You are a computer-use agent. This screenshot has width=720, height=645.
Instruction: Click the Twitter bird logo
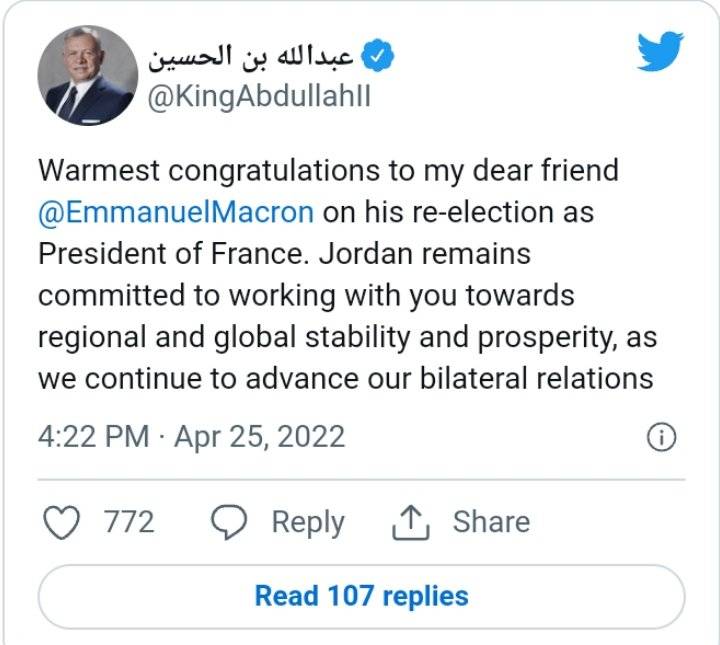[660, 52]
